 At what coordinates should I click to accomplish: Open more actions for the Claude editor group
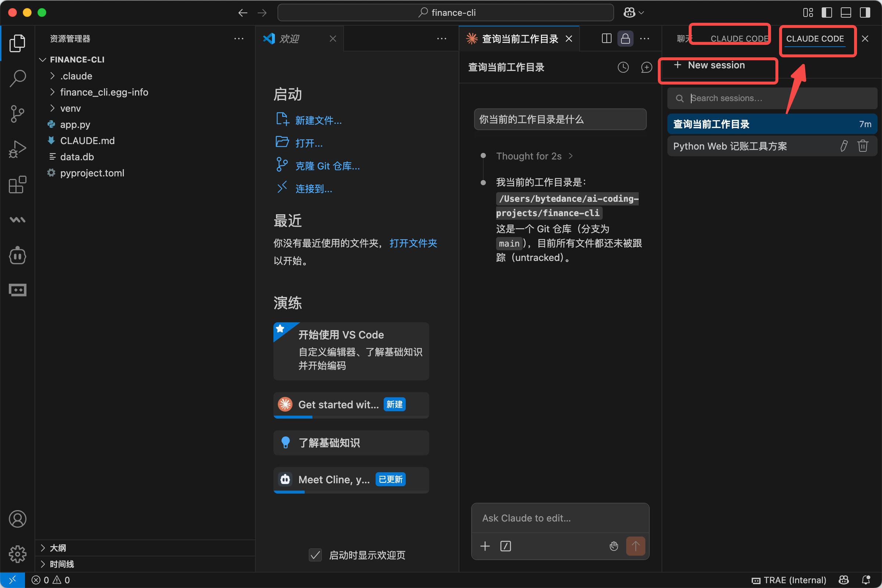[644, 38]
